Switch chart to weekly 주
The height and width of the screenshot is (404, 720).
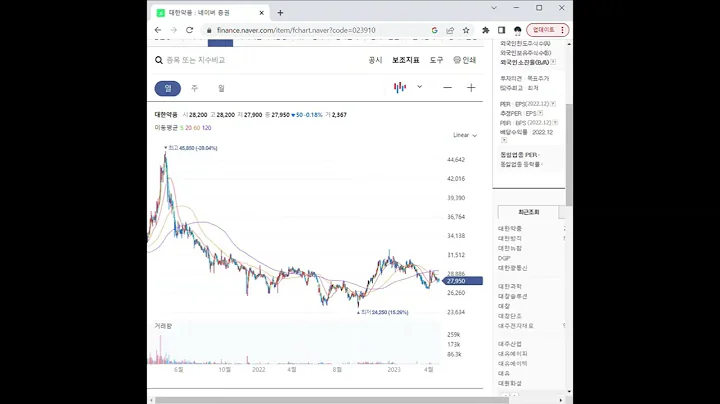point(195,88)
